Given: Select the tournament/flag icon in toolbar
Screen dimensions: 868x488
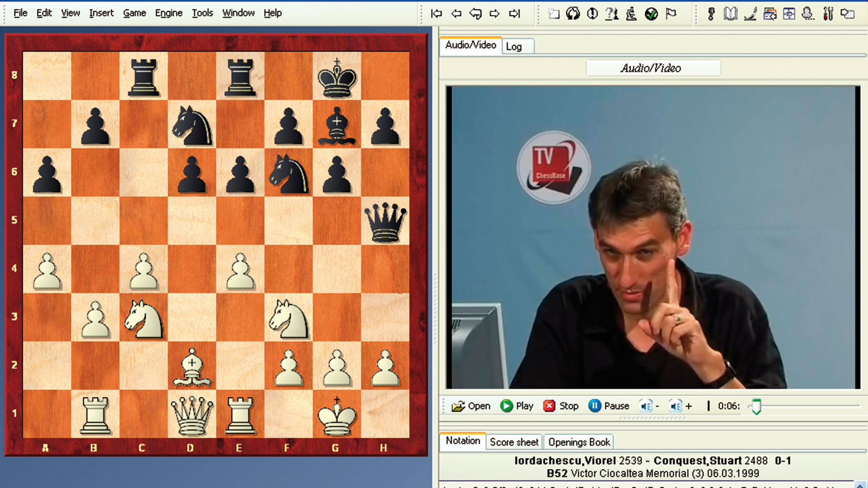Looking at the screenshot, I should pyautogui.click(x=672, y=13).
